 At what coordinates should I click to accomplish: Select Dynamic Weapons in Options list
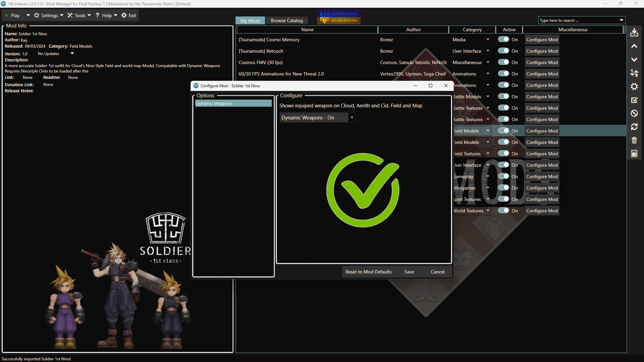coord(234,103)
